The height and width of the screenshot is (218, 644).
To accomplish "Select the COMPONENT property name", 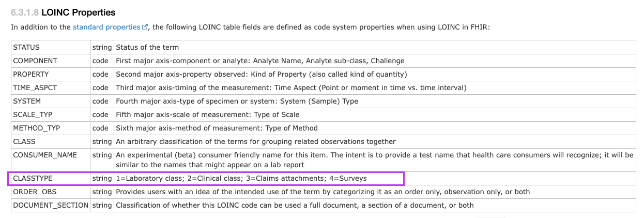I will (35, 61).
